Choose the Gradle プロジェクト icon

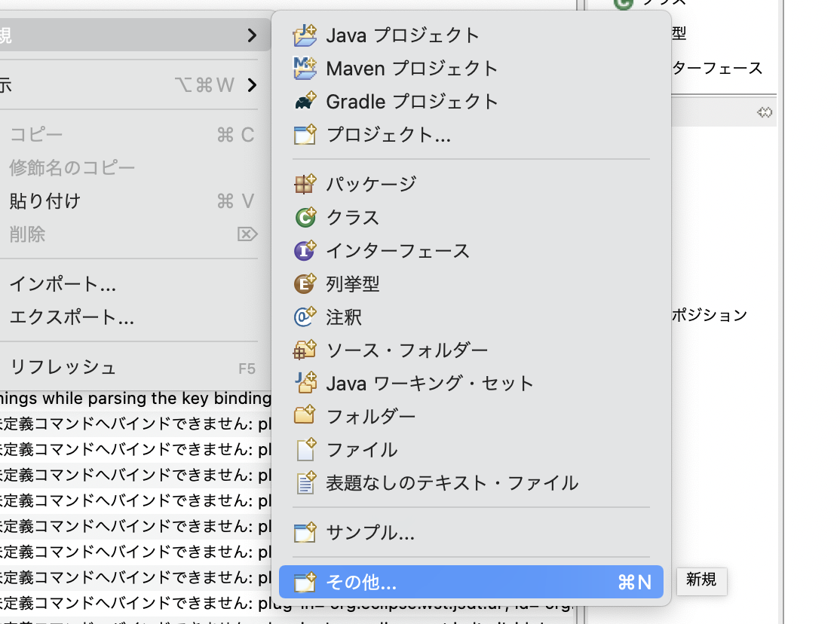pos(306,101)
